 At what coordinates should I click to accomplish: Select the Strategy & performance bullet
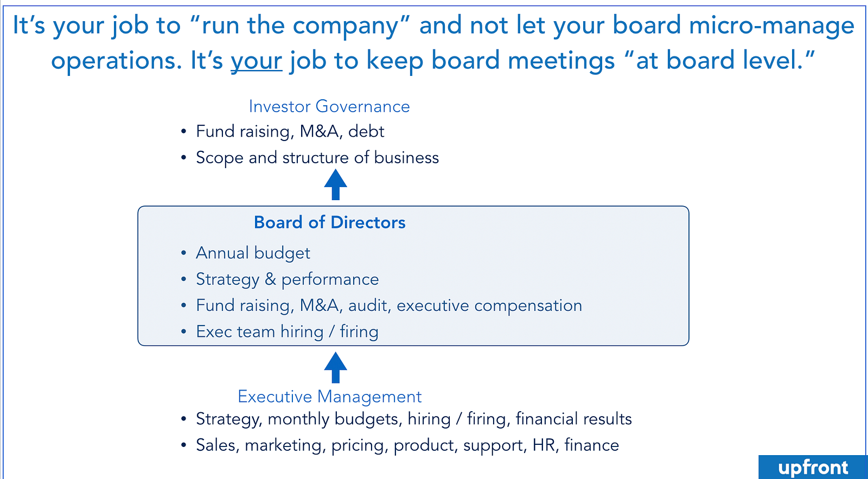(x=287, y=279)
